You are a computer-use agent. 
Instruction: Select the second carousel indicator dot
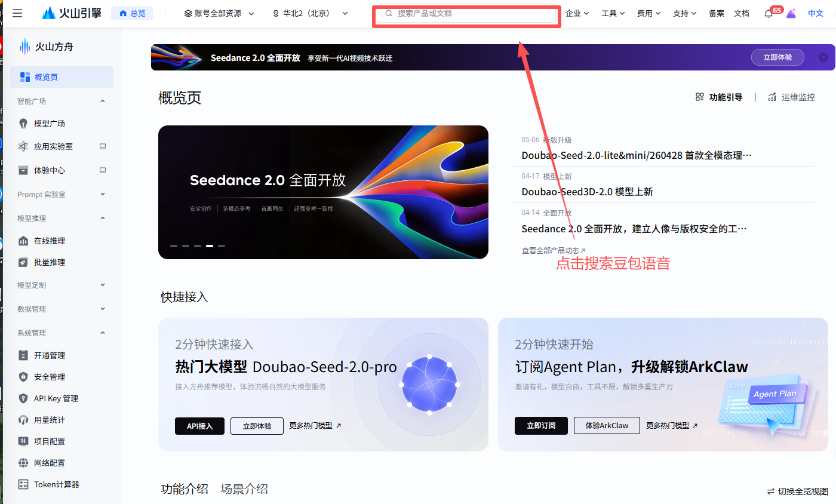186,246
